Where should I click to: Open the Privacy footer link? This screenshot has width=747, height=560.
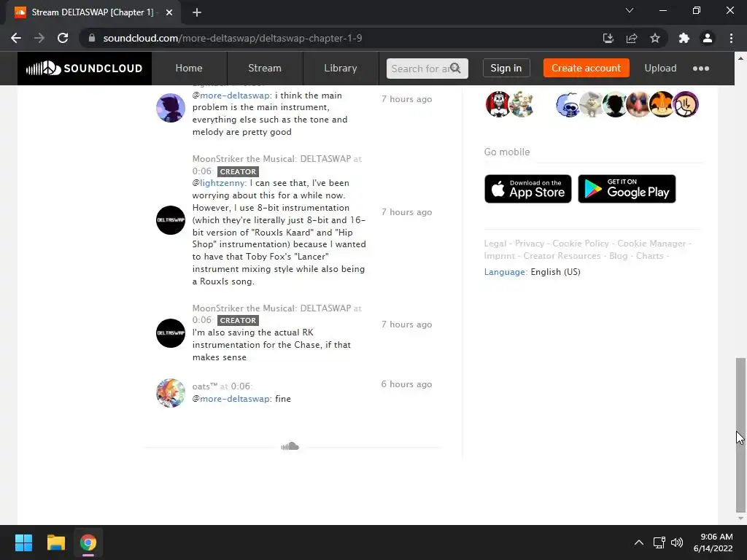coord(530,244)
